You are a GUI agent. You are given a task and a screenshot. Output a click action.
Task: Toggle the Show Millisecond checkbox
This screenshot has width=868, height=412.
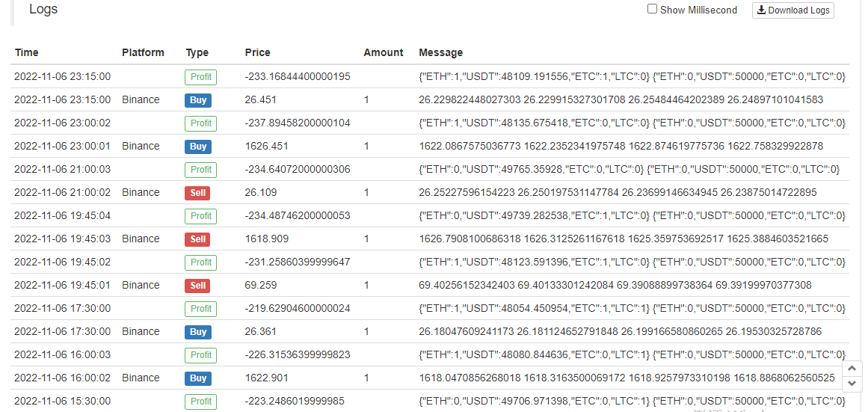(652, 10)
